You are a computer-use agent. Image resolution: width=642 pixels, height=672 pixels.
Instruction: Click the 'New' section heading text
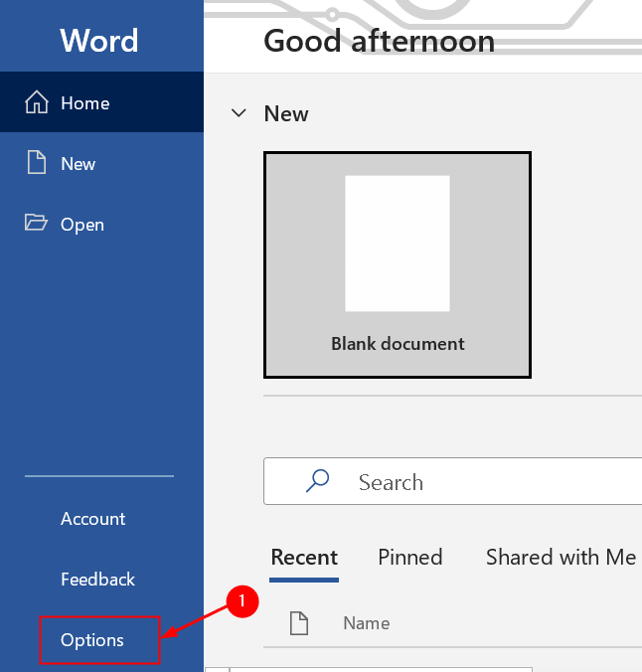pos(286,114)
